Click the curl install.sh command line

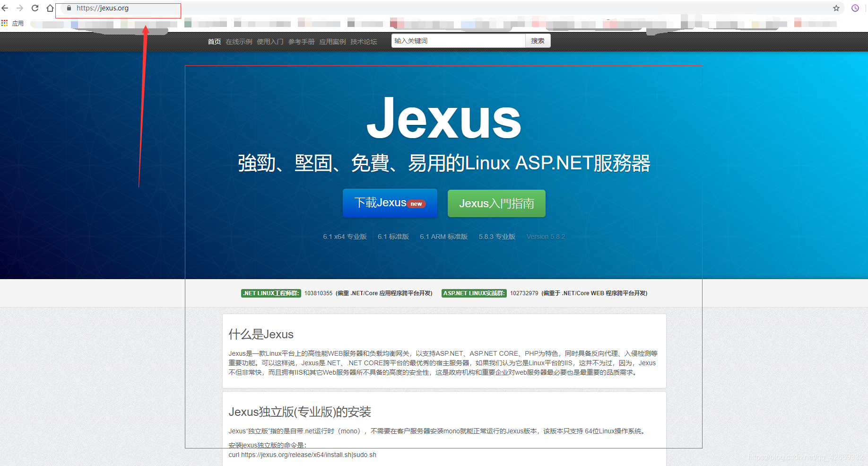click(302, 455)
